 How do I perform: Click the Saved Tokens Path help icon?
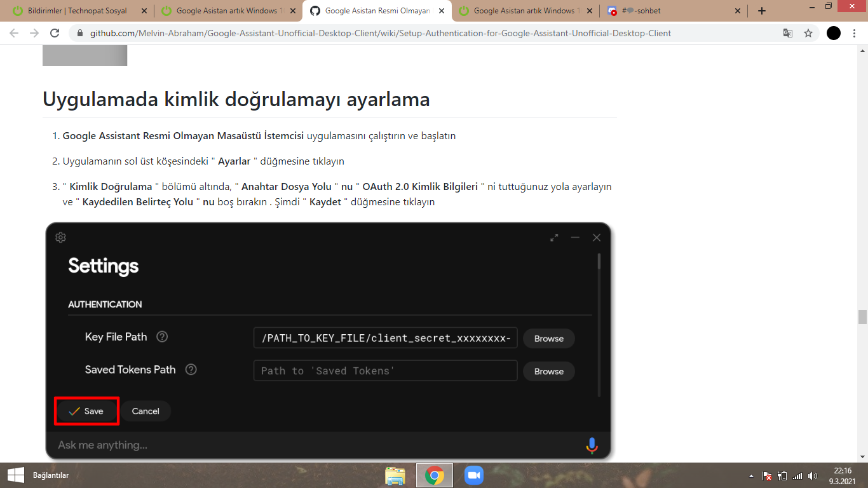(191, 370)
